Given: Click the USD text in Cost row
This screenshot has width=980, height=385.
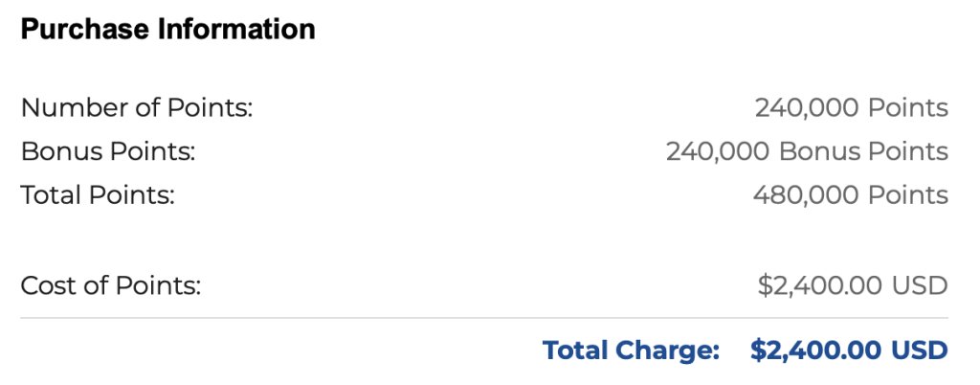Looking at the screenshot, I should (x=920, y=285).
